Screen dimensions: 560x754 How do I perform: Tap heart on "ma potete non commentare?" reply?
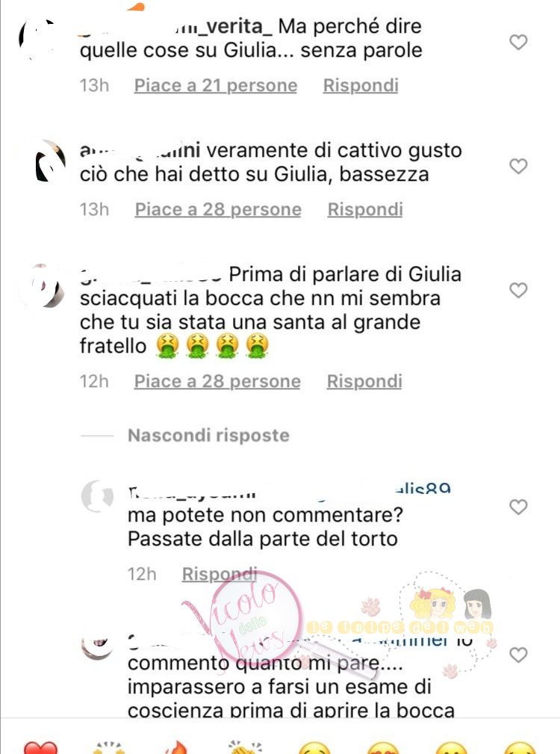pos(518,507)
